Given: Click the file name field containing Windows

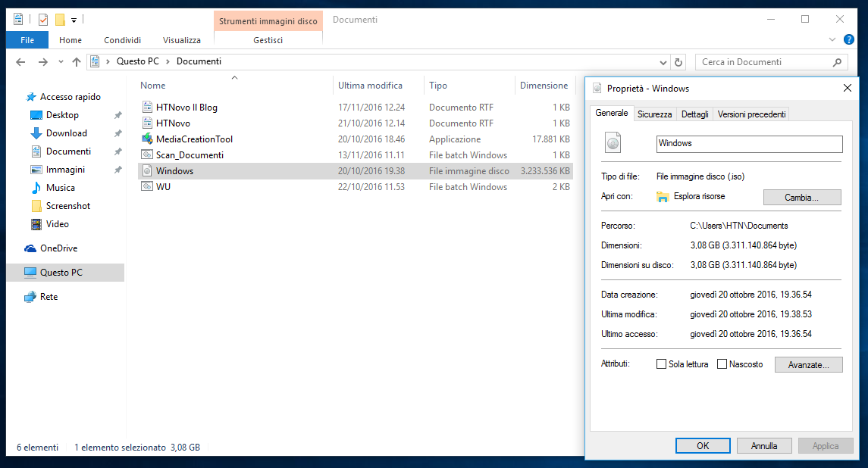Looking at the screenshot, I should (x=750, y=144).
